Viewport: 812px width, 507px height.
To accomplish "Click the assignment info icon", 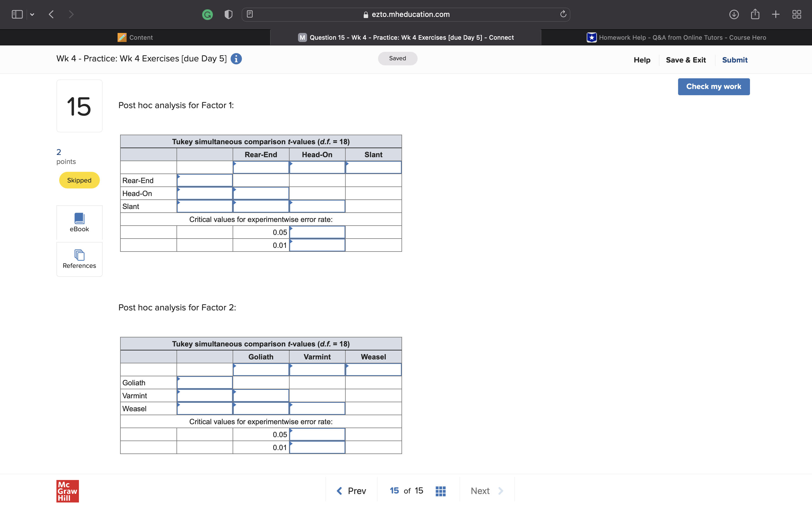I will click(236, 59).
